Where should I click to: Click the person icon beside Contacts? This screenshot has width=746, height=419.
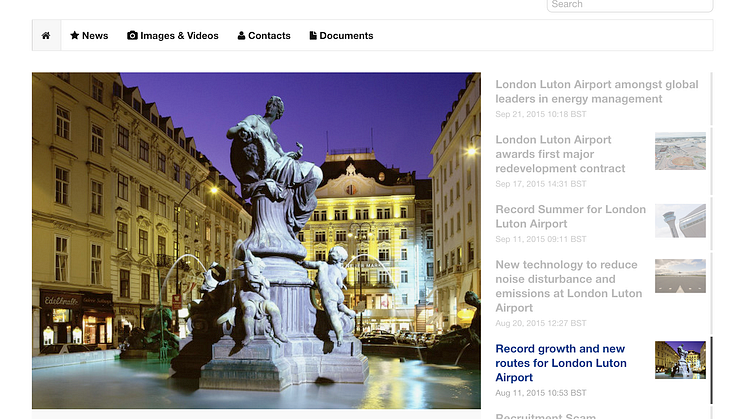[241, 35]
